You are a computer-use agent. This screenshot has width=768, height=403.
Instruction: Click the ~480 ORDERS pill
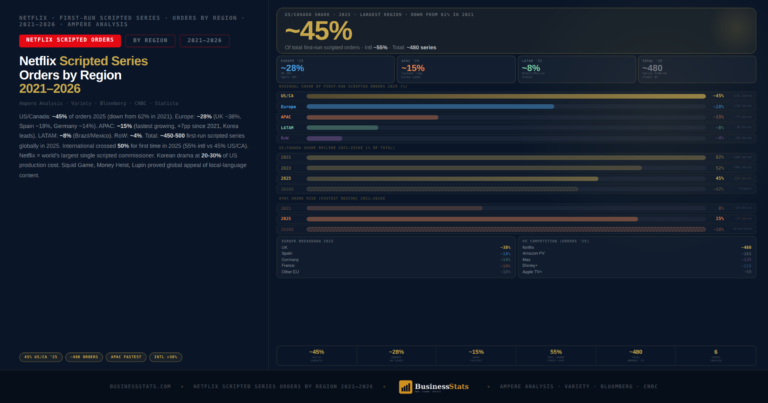[84, 357]
